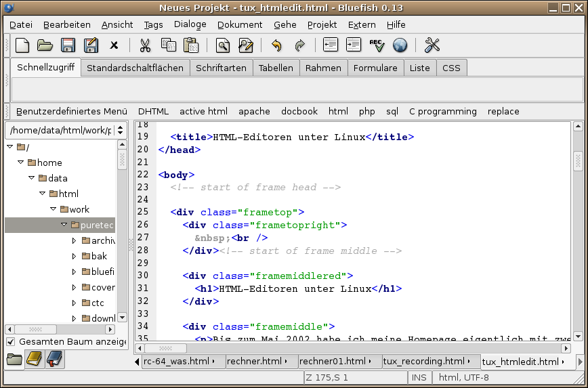Open the Tags menu
Viewport: 588px width, 388px height.
click(153, 25)
